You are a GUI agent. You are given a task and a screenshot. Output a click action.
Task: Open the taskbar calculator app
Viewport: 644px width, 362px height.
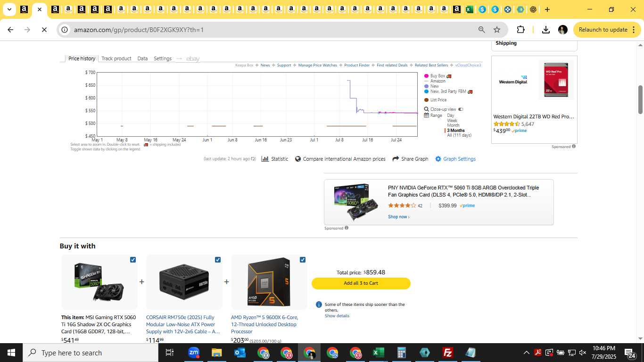[402, 353]
